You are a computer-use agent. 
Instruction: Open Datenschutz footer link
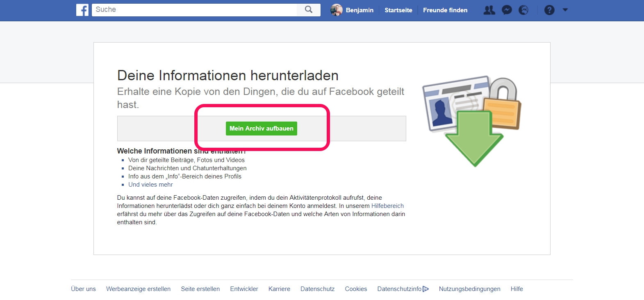point(317,289)
